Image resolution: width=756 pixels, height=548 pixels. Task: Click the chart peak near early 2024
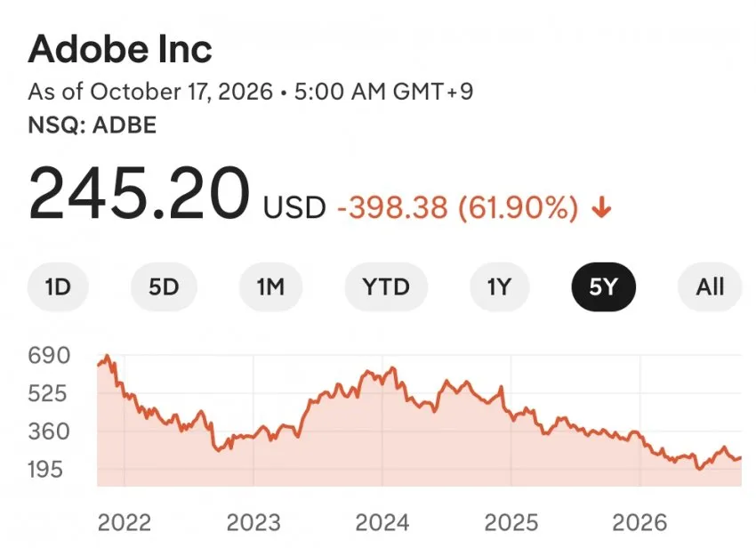click(x=393, y=368)
